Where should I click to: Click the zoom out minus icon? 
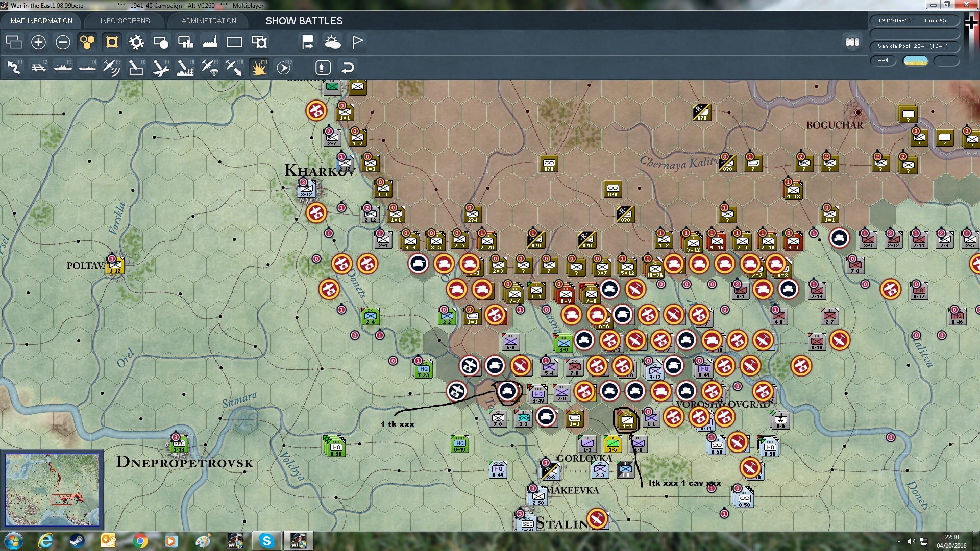63,42
